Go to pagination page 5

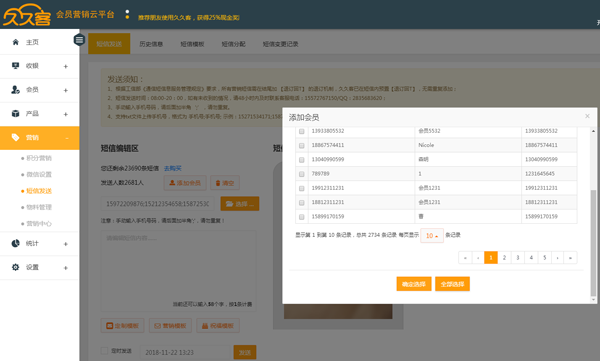(545, 257)
